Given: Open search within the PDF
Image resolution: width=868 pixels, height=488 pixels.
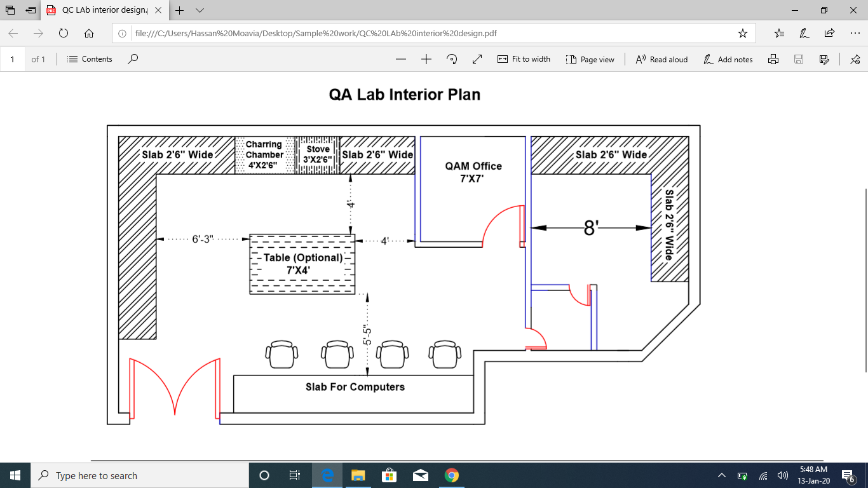Looking at the screenshot, I should pyautogui.click(x=132, y=59).
